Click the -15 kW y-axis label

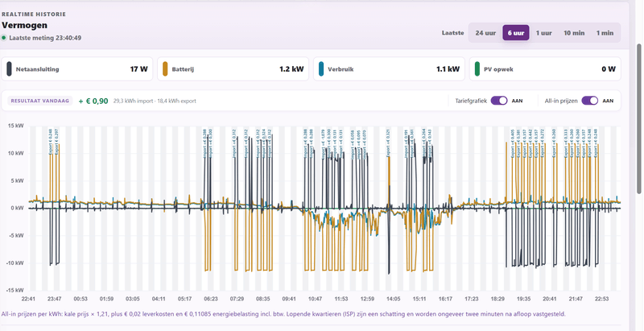[14, 291]
